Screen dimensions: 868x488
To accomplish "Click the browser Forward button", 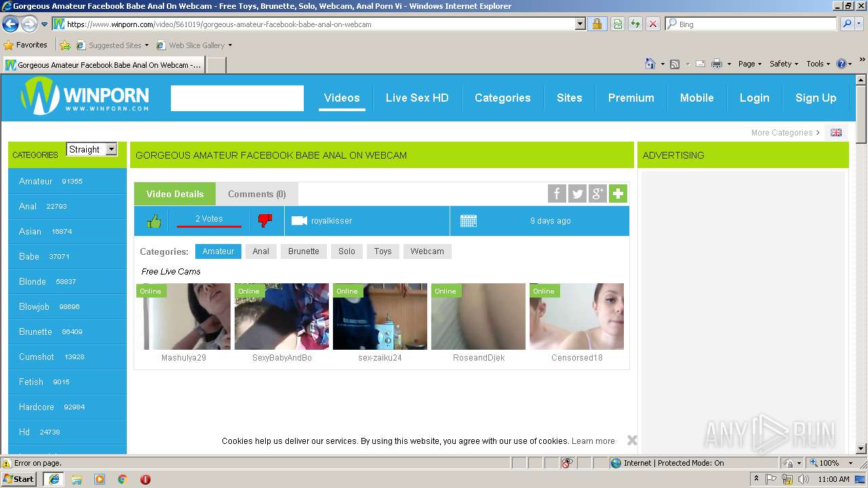I will 29,24.
